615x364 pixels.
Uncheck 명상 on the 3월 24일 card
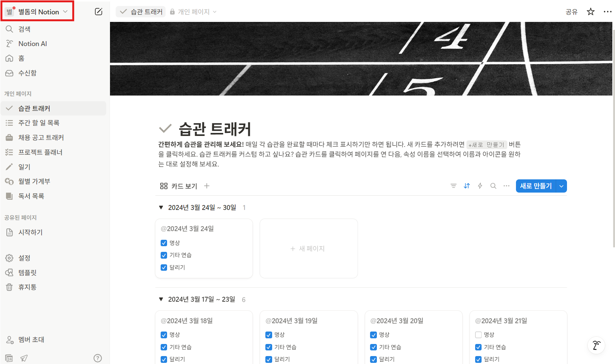point(164,243)
